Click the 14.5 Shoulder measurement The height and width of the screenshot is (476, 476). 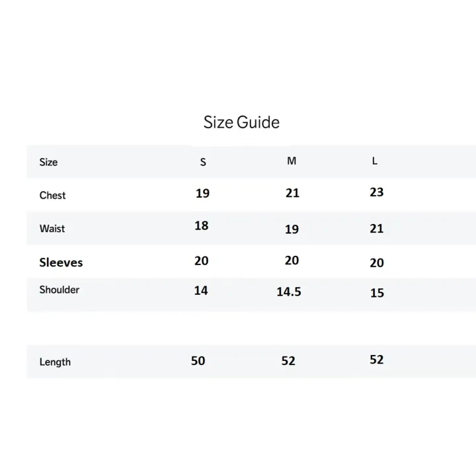pos(289,292)
